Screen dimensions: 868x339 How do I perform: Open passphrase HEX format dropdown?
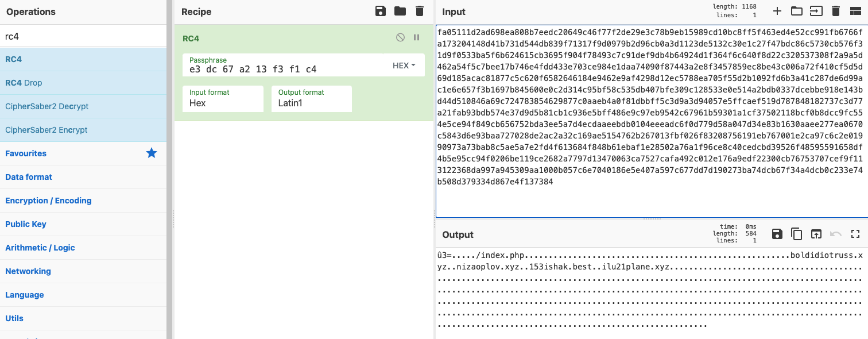404,66
